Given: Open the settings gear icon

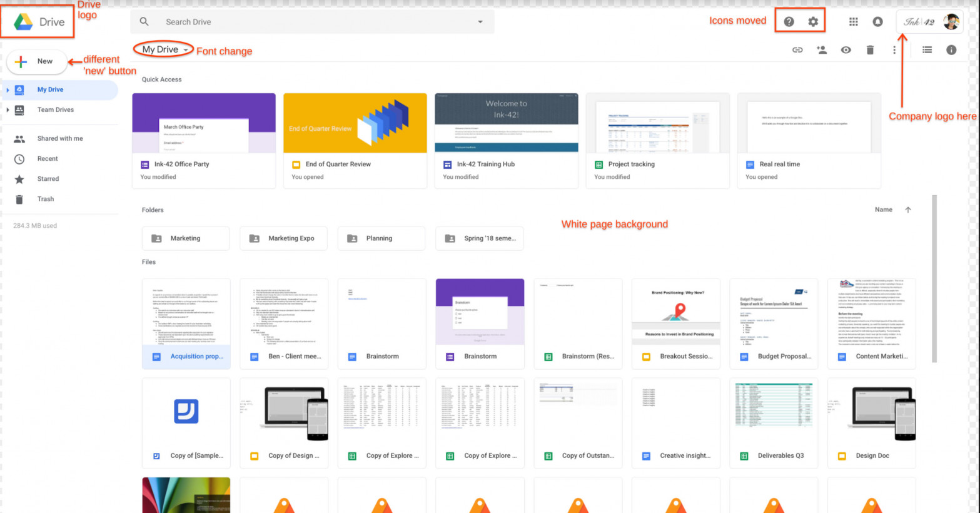Looking at the screenshot, I should coord(813,22).
